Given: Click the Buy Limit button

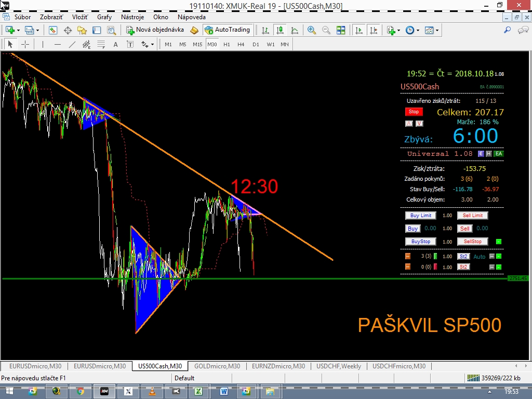Looking at the screenshot, I should [421, 216].
